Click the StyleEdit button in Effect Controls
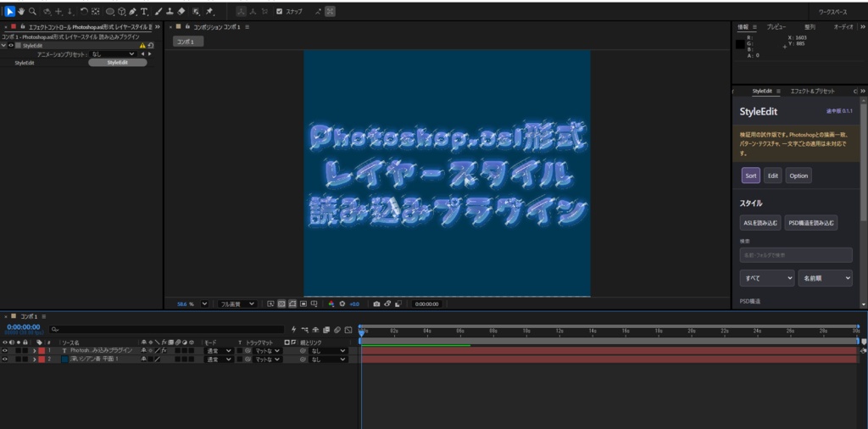This screenshot has height=429, width=868. point(117,63)
